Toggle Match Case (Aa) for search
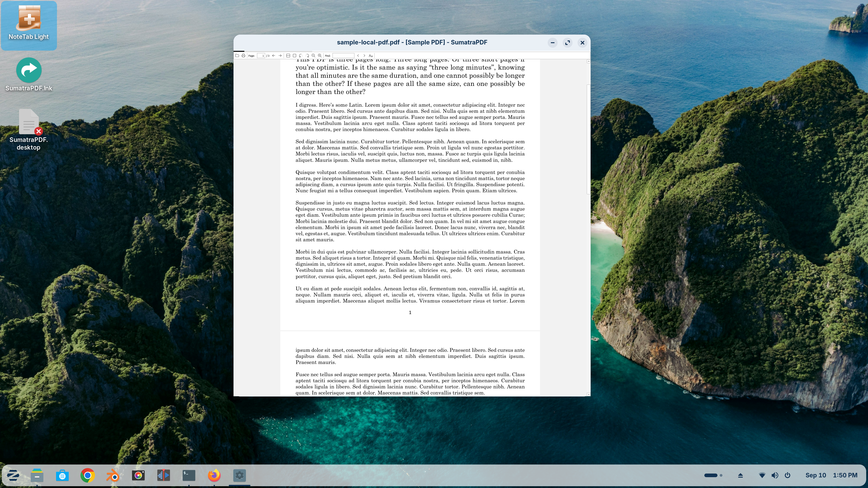The image size is (868, 488). [x=371, y=56]
